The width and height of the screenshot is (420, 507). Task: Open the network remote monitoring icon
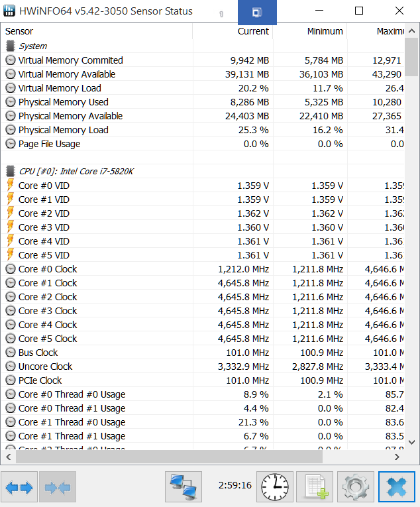183,487
